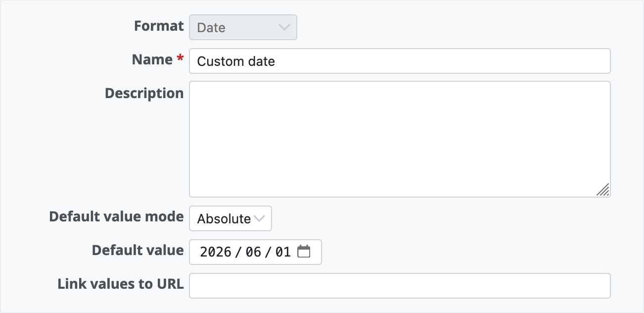This screenshot has width=644, height=313.
Task: Select the day 01 segment
Action: pos(283,252)
